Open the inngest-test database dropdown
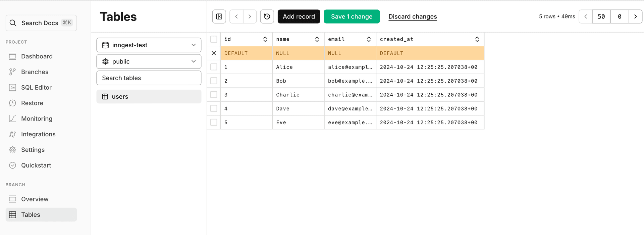Image resolution: width=644 pixels, height=235 pixels. [149, 45]
